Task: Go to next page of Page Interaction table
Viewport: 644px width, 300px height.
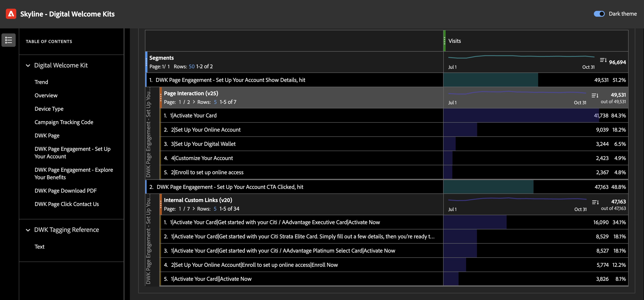Action: (194, 102)
